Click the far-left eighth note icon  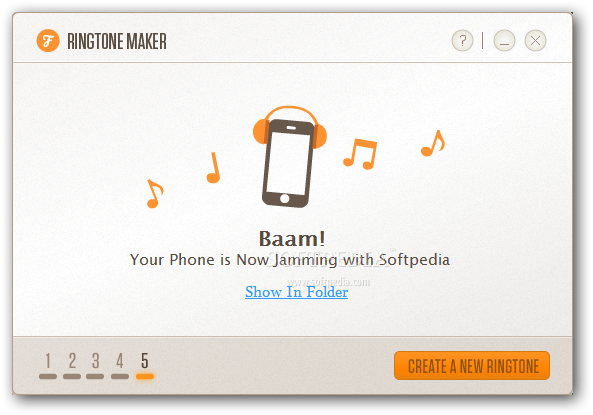point(155,194)
